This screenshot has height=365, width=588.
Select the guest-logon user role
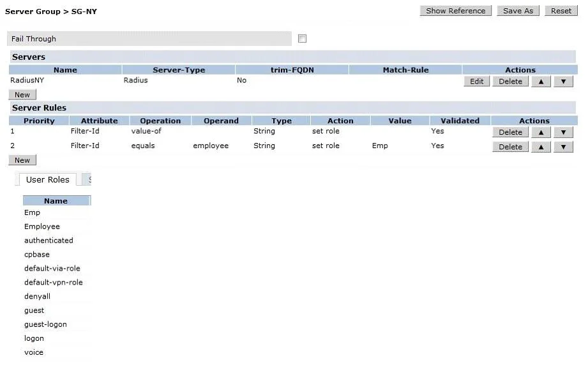click(x=45, y=324)
